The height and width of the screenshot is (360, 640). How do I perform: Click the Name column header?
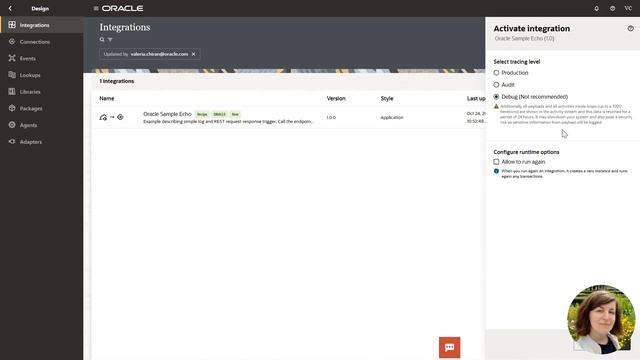pos(107,98)
